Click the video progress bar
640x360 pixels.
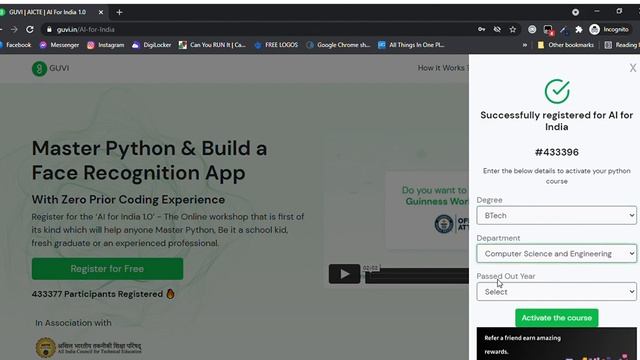(x=417, y=277)
